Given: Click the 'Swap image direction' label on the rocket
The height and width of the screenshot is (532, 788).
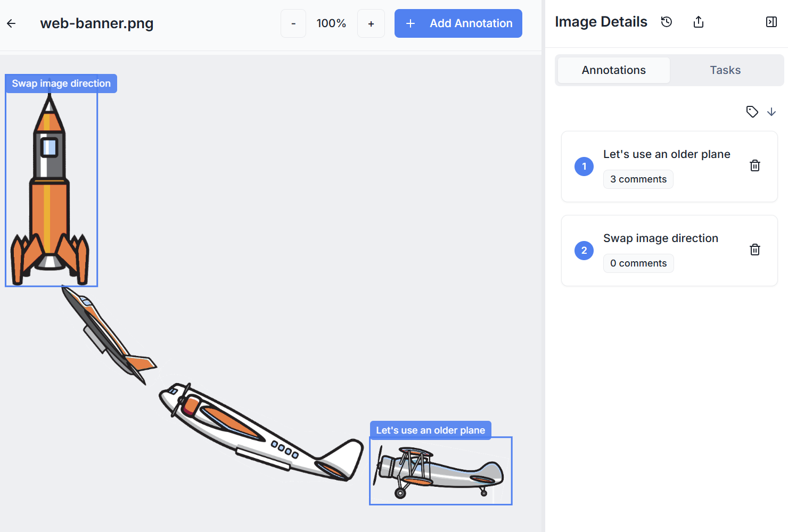Looking at the screenshot, I should click(61, 83).
